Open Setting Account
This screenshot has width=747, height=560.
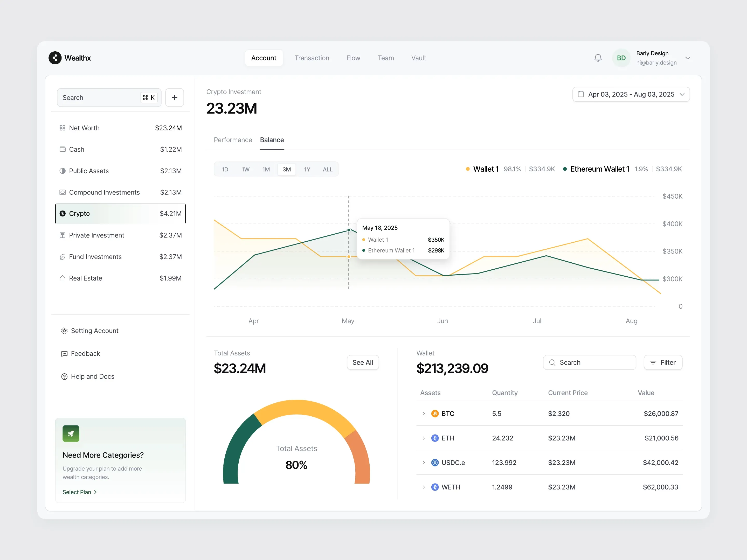90,331
